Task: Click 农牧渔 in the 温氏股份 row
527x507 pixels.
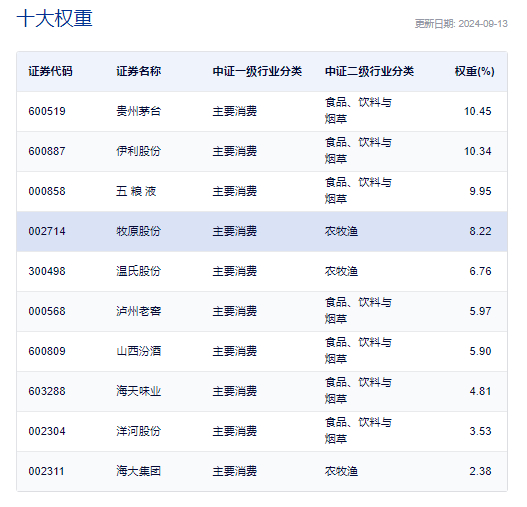Action: coord(341,271)
